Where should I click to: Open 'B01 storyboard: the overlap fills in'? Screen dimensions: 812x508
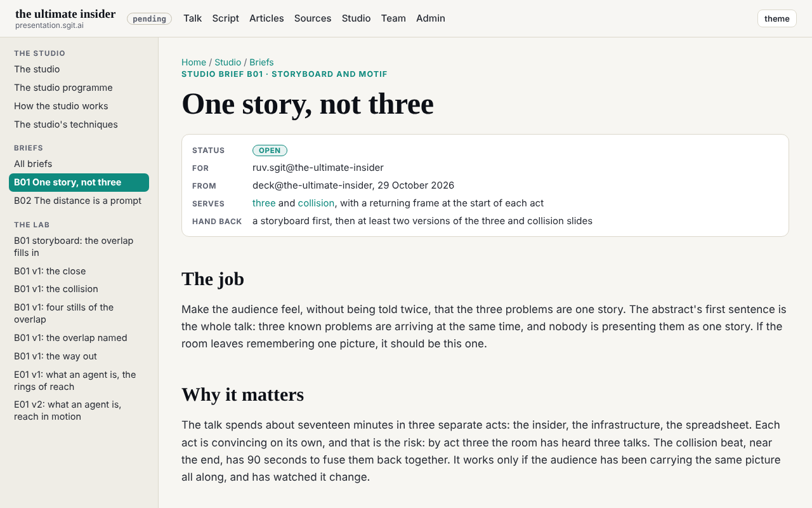(79, 246)
